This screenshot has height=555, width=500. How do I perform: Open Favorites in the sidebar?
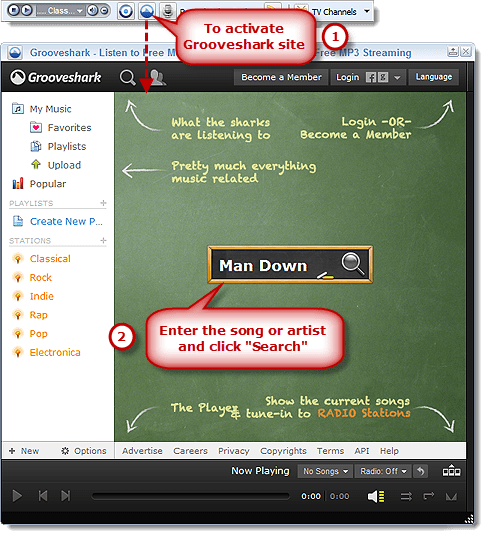point(61,127)
